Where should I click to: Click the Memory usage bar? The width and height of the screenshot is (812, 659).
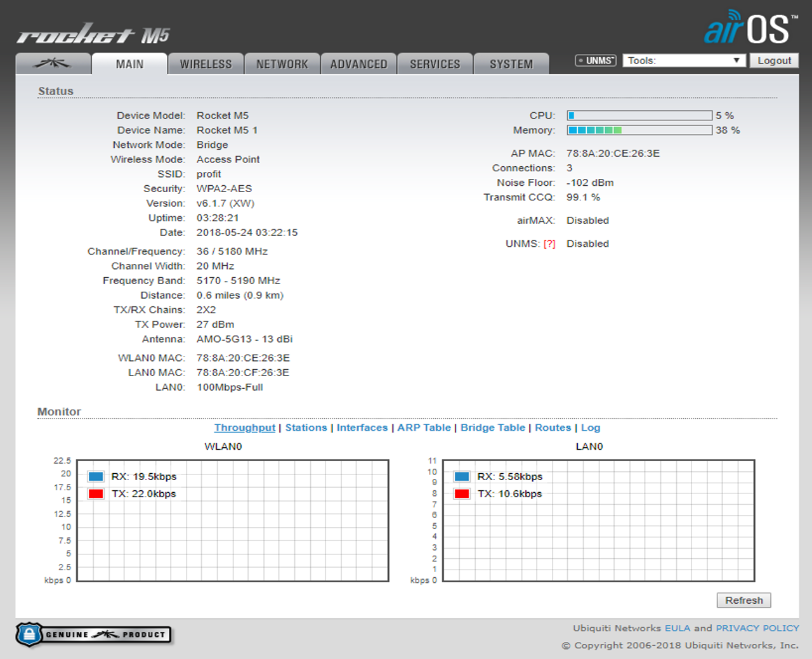pyautogui.click(x=639, y=131)
